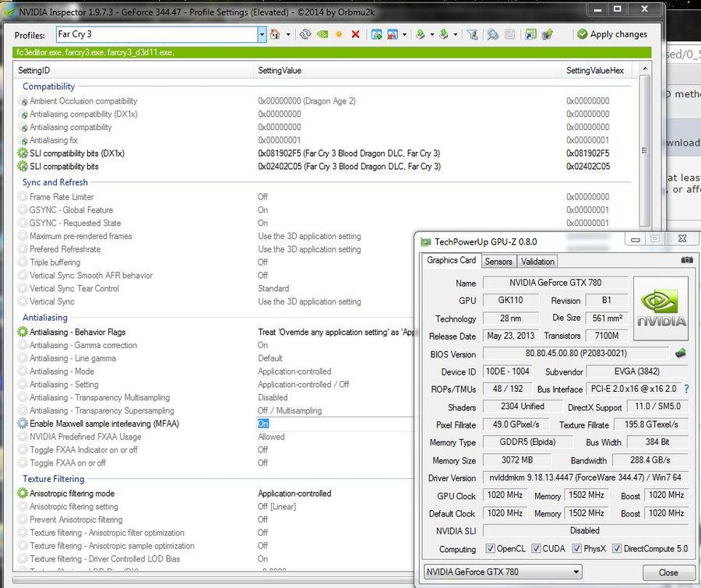
Task: Open the dropdown arrow next to home icon
Action: point(288,34)
